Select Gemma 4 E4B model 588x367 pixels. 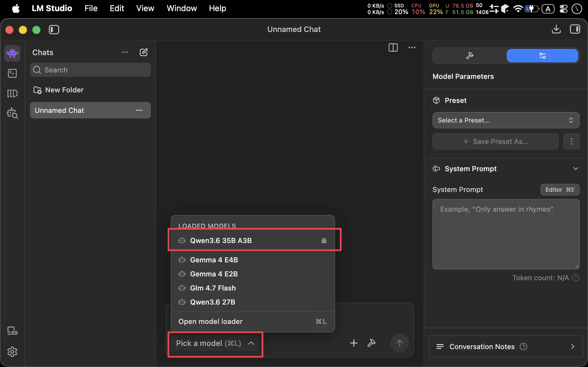point(253,260)
